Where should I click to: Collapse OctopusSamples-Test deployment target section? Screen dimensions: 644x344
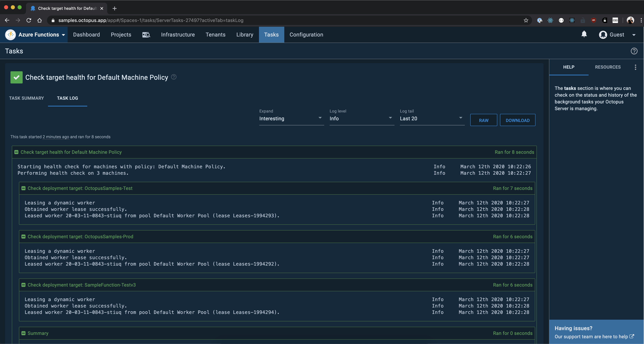pos(23,188)
